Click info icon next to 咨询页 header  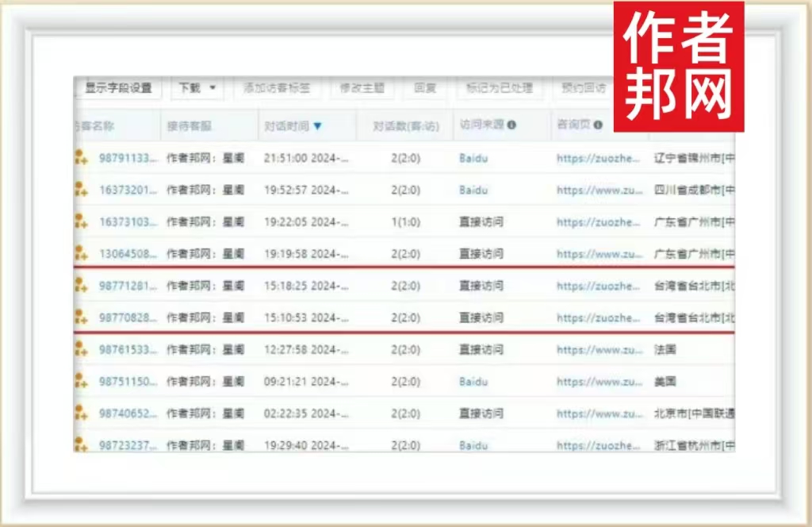pyautogui.click(x=598, y=125)
